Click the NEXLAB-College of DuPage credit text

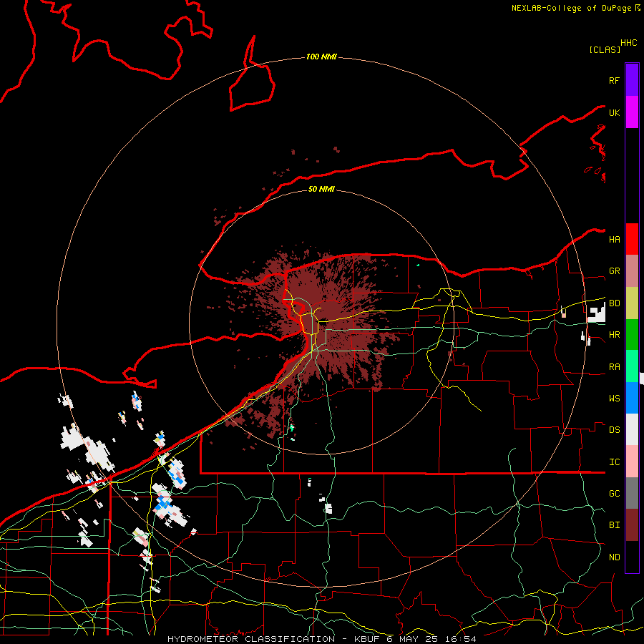[572, 8]
